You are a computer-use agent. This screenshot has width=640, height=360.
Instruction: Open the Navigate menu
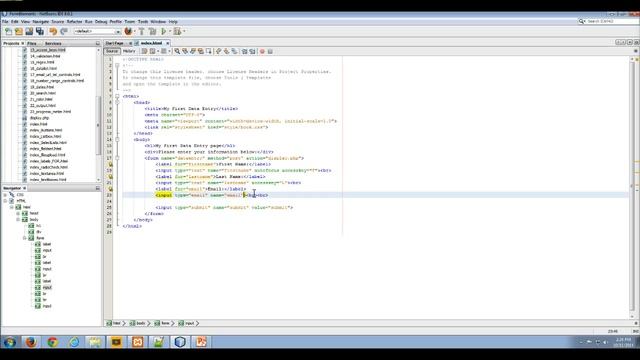41,22
